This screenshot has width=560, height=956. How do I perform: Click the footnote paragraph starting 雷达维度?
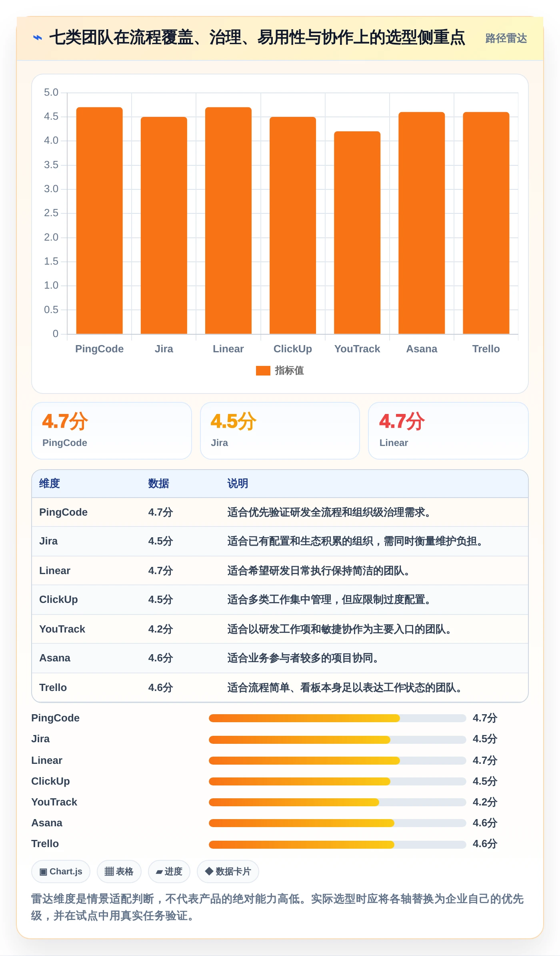pos(278,907)
